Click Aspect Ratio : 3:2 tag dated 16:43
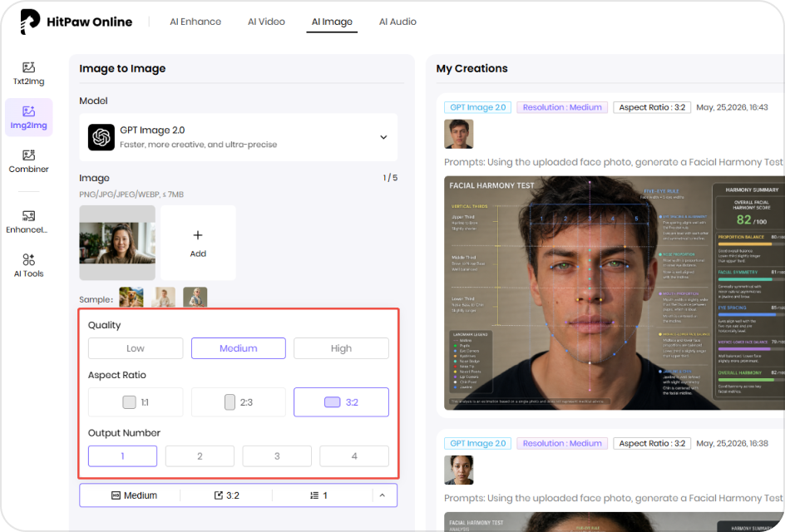785x532 pixels. 652,107
